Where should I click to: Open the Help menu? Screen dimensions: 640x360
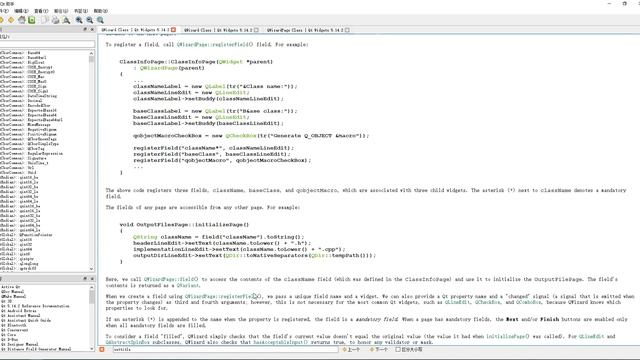click(x=100, y=11)
